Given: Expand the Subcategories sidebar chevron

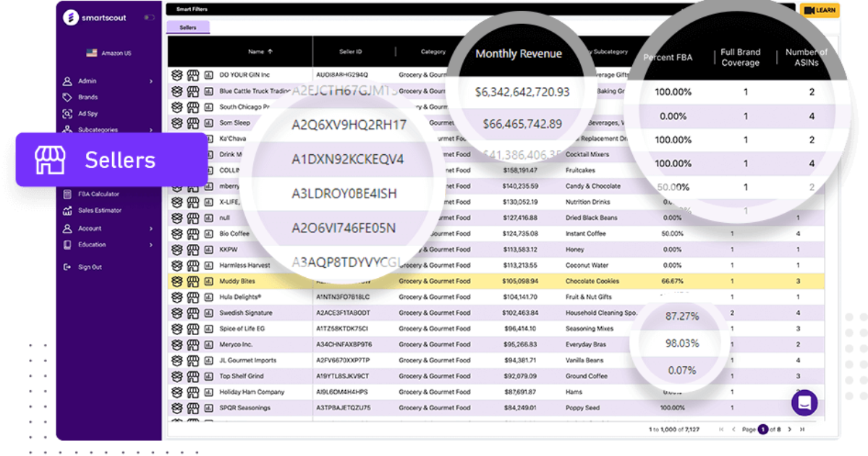Looking at the screenshot, I should coord(151,130).
